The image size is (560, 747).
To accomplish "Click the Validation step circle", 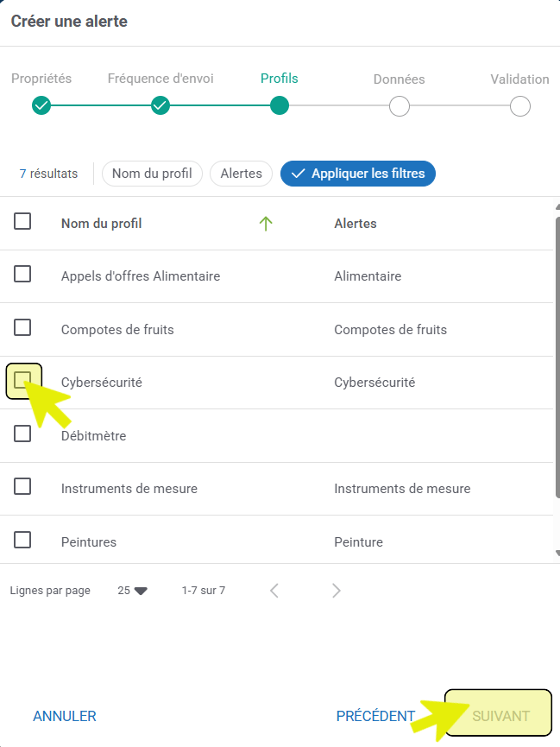I will [519, 106].
